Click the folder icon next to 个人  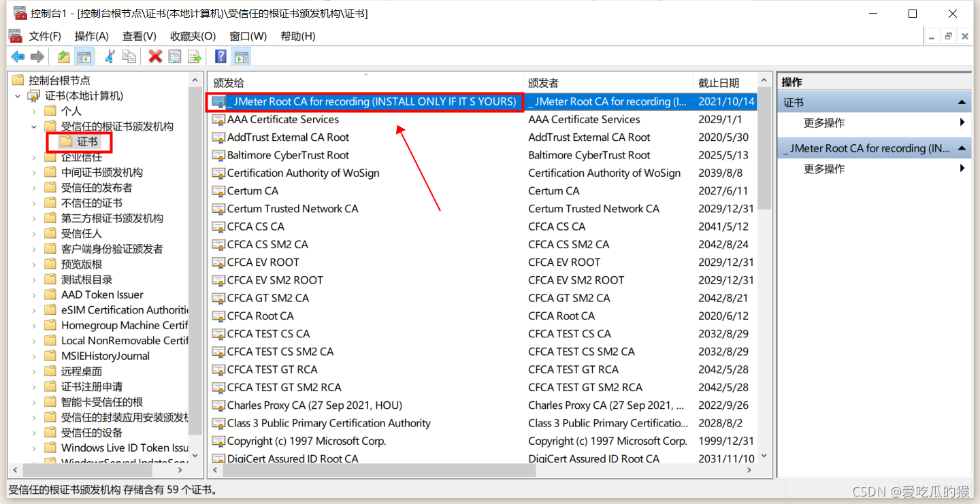click(50, 111)
